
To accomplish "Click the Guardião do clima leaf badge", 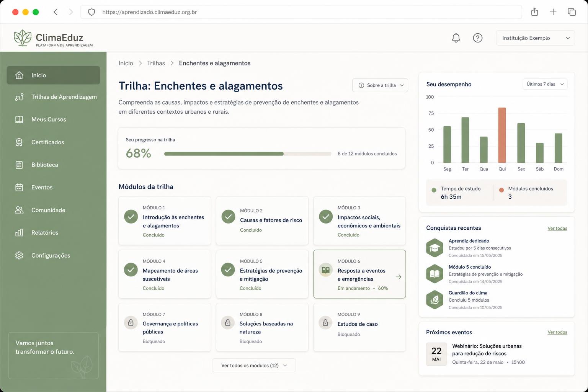I will (434, 300).
